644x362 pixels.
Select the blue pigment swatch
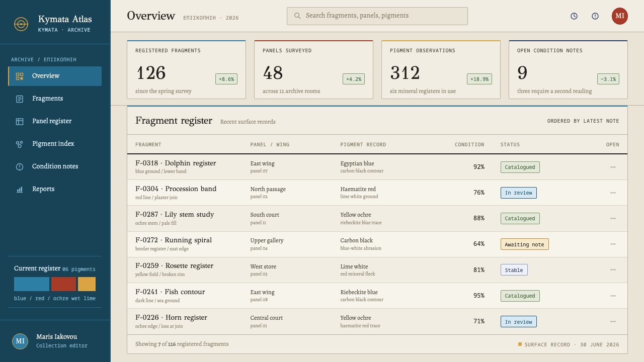point(32,284)
